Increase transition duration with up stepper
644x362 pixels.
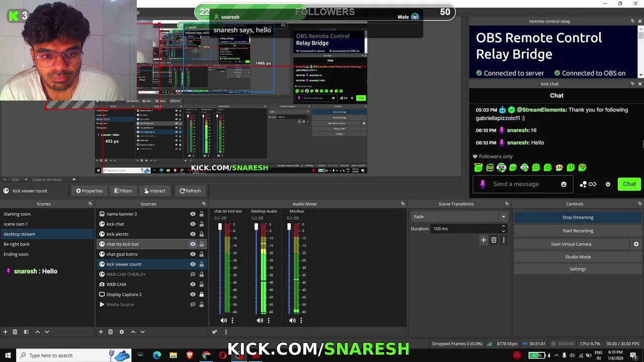(x=504, y=226)
